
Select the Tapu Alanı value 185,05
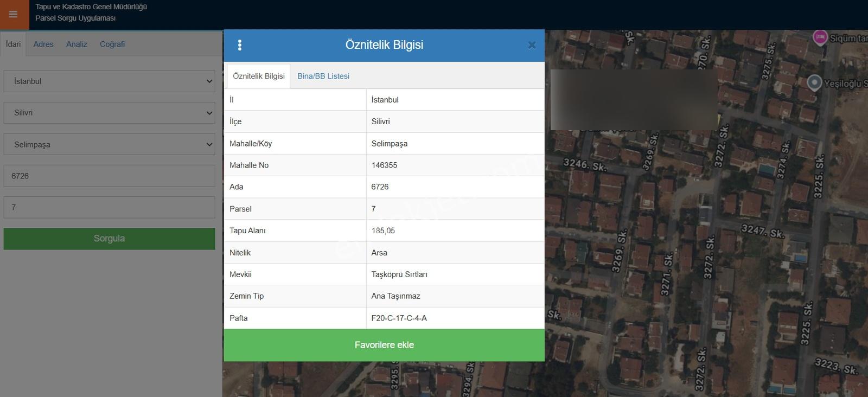click(383, 230)
